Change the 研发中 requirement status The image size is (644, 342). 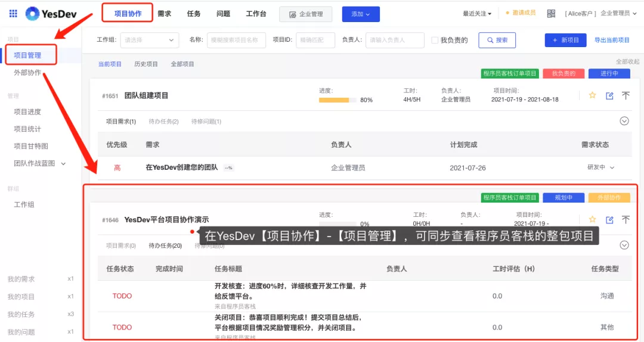point(600,167)
